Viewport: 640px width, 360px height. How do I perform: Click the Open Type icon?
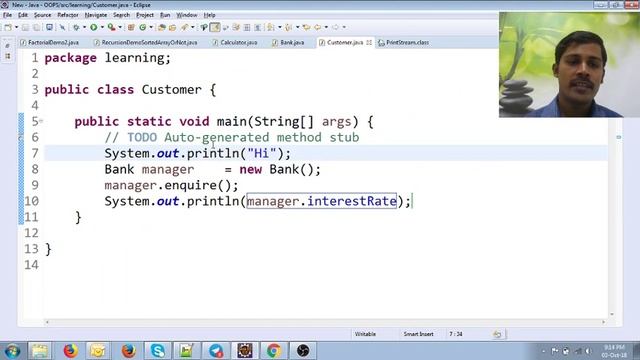162,27
